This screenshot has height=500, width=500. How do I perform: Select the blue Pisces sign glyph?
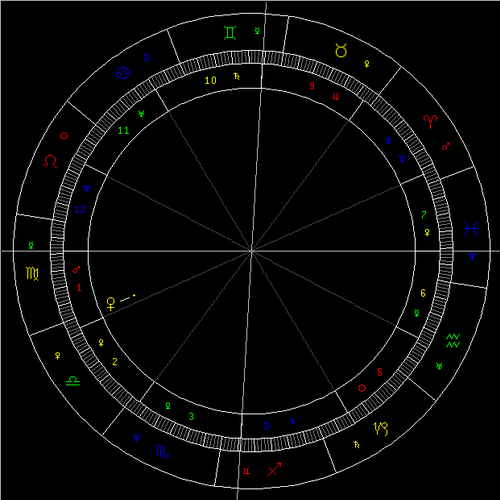click(x=471, y=228)
